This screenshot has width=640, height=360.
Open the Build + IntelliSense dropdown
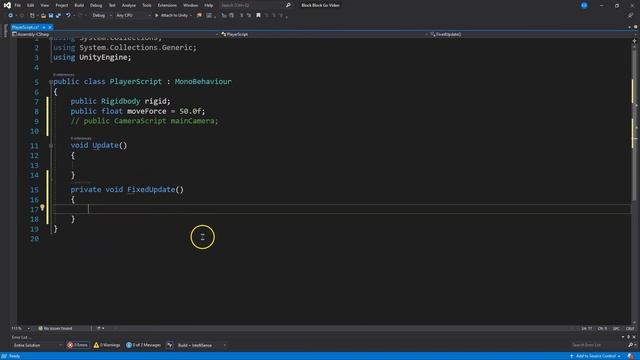[202, 345]
